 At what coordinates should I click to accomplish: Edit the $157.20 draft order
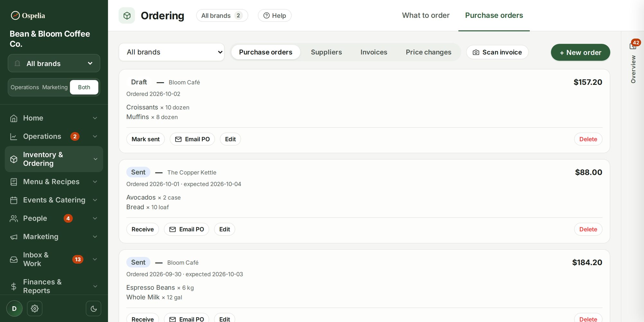pyautogui.click(x=230, y=139)
